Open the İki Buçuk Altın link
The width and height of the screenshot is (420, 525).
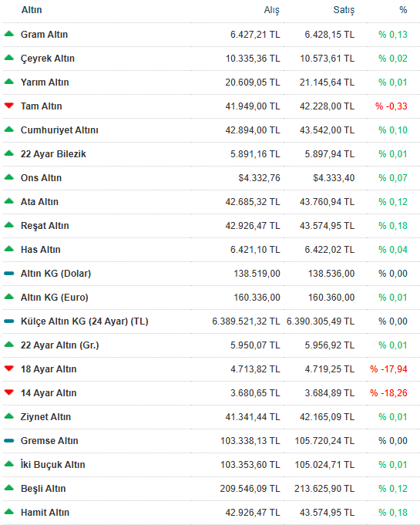click(53, 464)
